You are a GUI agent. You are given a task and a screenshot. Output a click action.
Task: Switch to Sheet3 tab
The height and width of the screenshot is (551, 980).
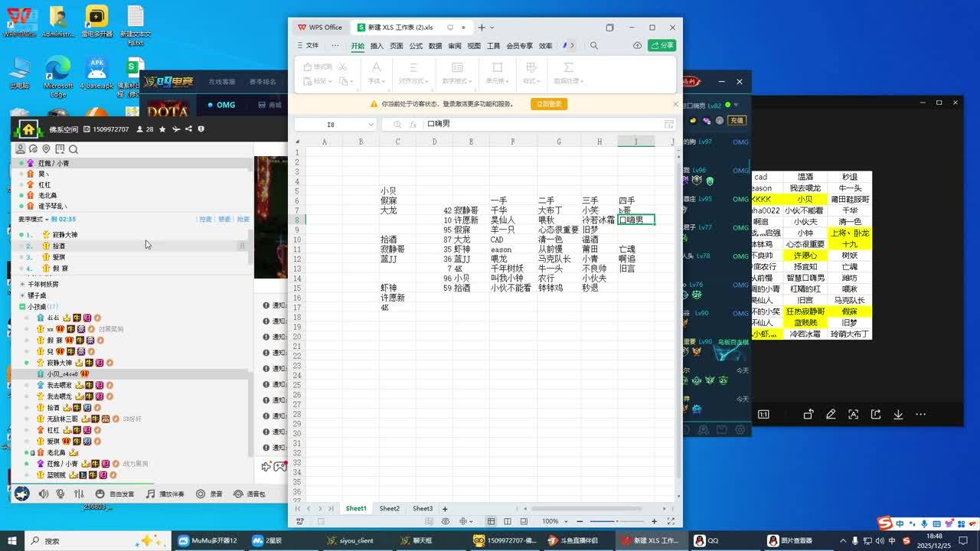(x=423, y=509)
